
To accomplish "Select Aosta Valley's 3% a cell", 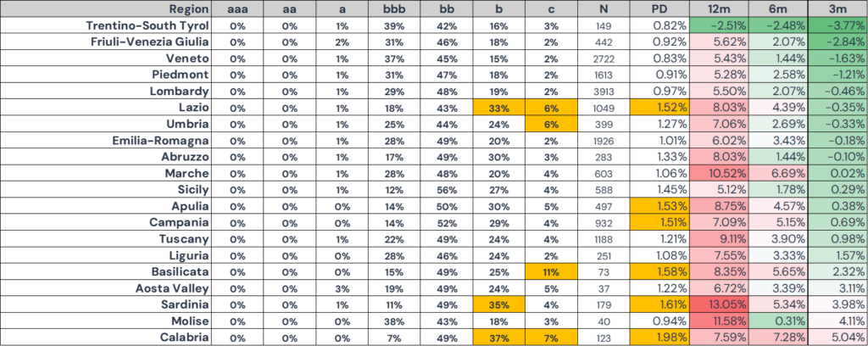I will 342,287.
